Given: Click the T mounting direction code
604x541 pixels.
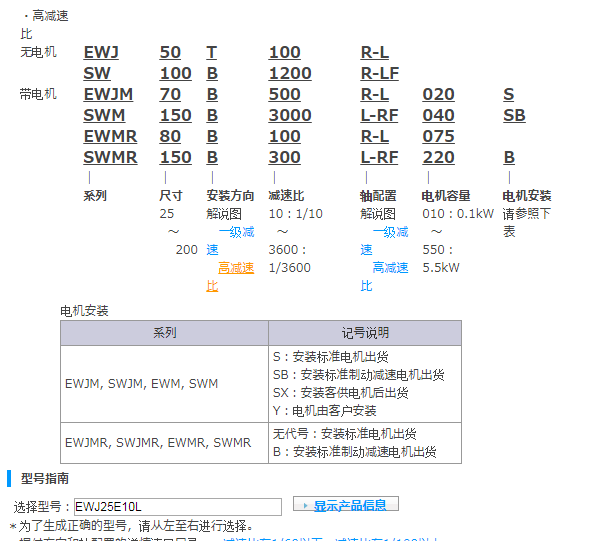Looking at the screenshot, I should coord(211,52).
